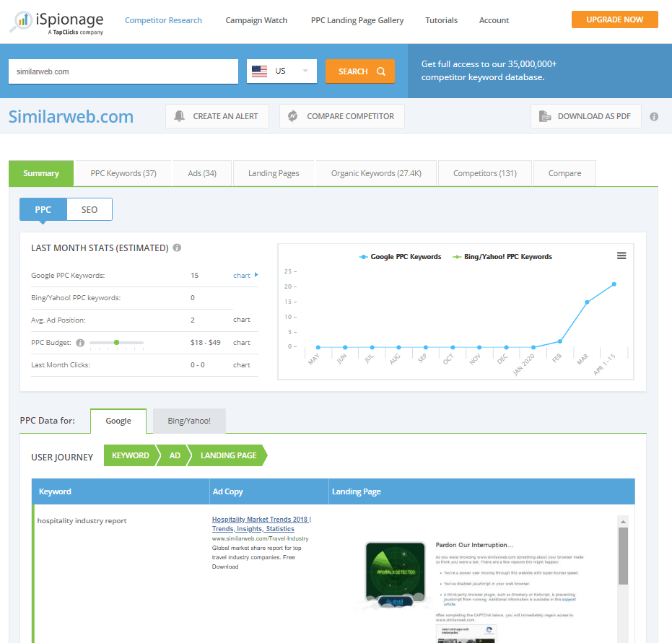This screenshot has height=643, width=672.
Task: Open chart link for Last Month Clicks
Action: pos(242,365)
